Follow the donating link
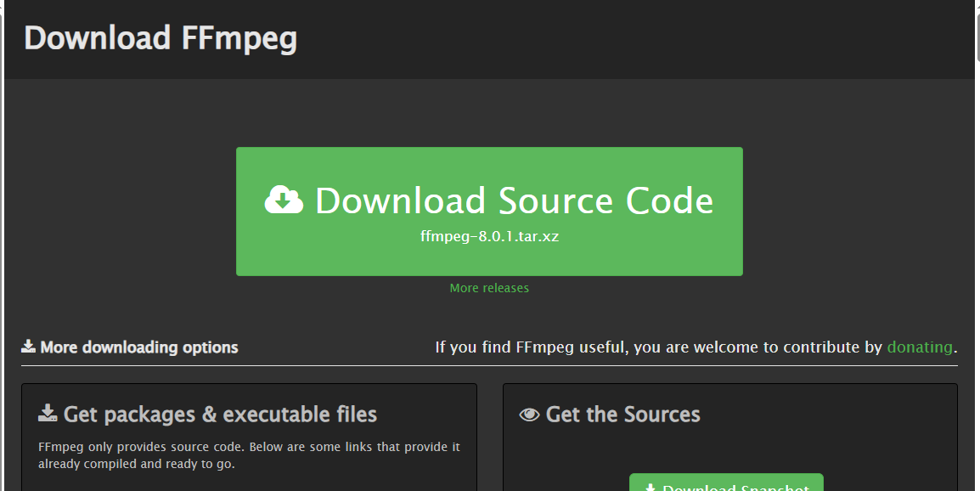Screen dimensions: 980x491 [920, 347]
